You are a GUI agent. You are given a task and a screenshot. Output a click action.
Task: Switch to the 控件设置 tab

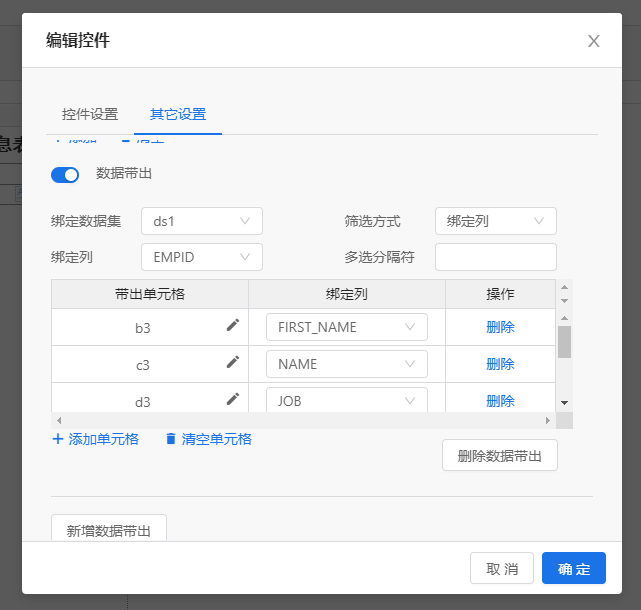pyautogui.click(x=90, y=114)
